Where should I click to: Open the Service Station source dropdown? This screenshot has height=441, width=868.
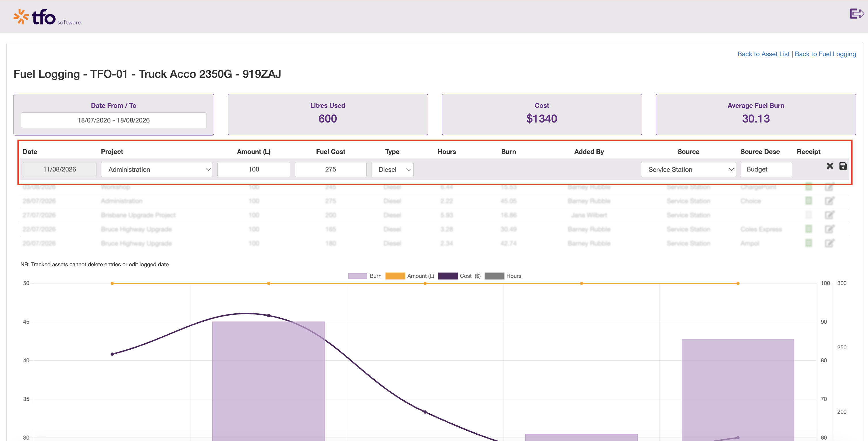(x=688, y=169)
